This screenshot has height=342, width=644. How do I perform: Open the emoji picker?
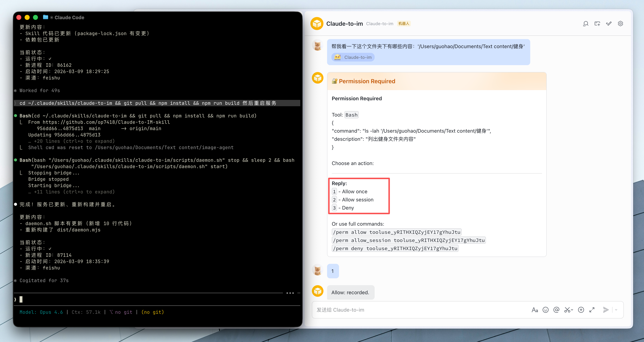(x=545, y=310)
